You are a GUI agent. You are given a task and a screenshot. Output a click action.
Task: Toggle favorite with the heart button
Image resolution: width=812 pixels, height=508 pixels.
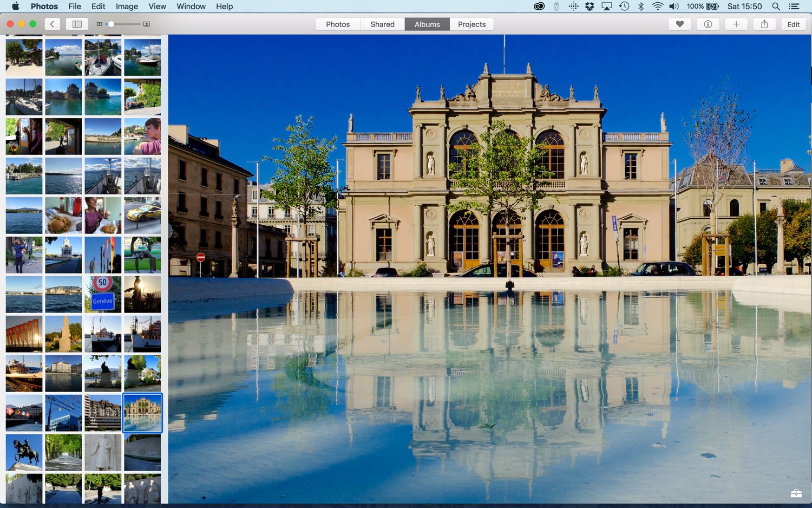tap(679, 24)
